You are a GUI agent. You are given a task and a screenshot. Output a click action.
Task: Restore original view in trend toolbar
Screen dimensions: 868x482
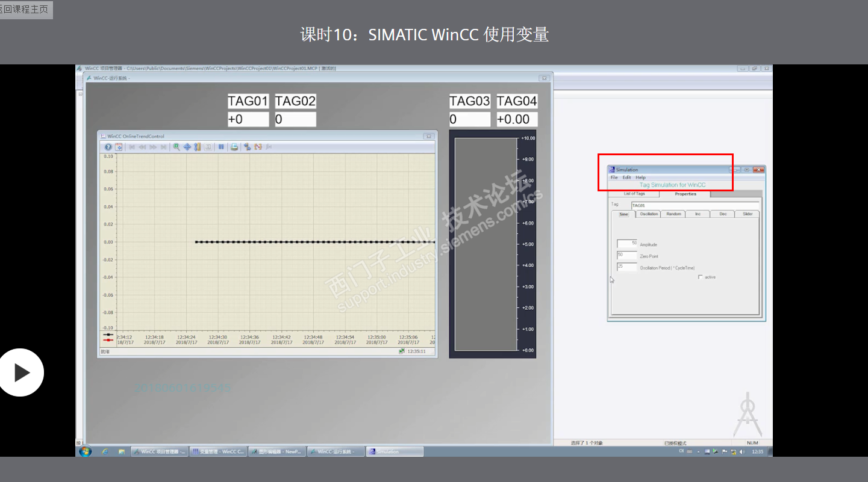(x=208, y=147)
